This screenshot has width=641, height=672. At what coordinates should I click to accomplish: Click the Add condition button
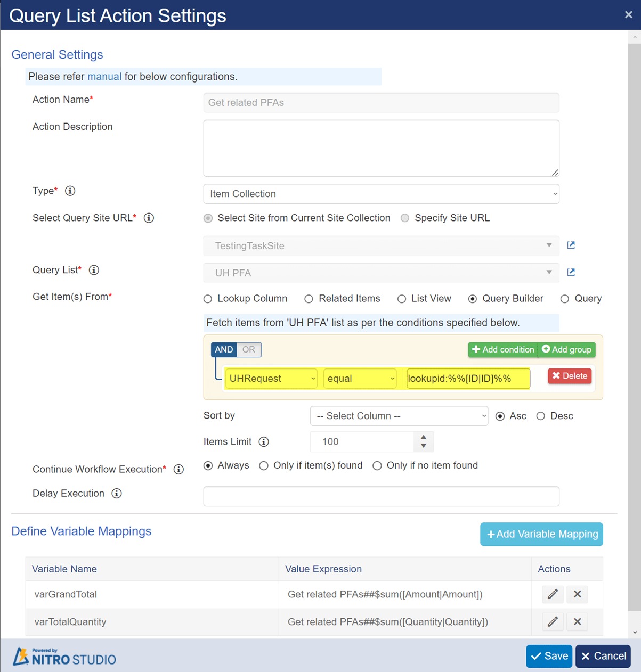point(502,349)
